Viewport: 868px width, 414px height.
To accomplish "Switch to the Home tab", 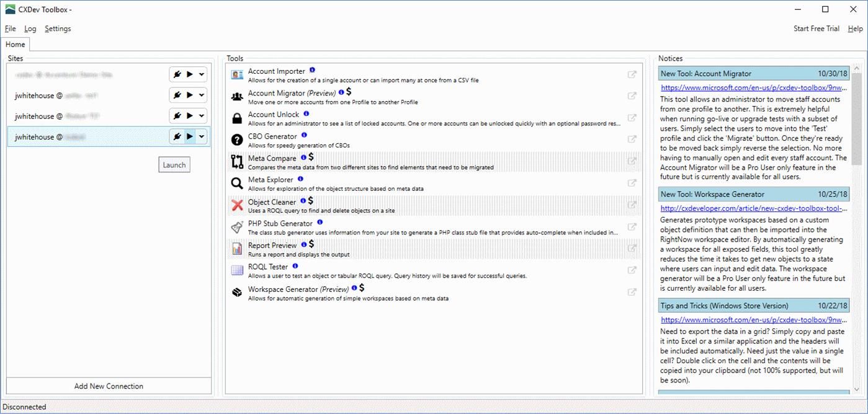I will pyautogui.click(x=15, y=44).
